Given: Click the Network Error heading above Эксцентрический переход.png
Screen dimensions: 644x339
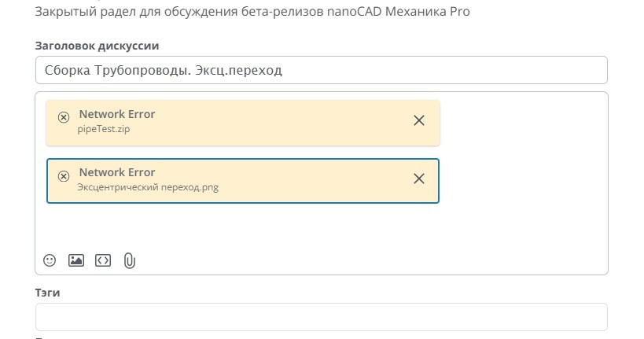Looking at the screenshot, I should pos(117,172).
